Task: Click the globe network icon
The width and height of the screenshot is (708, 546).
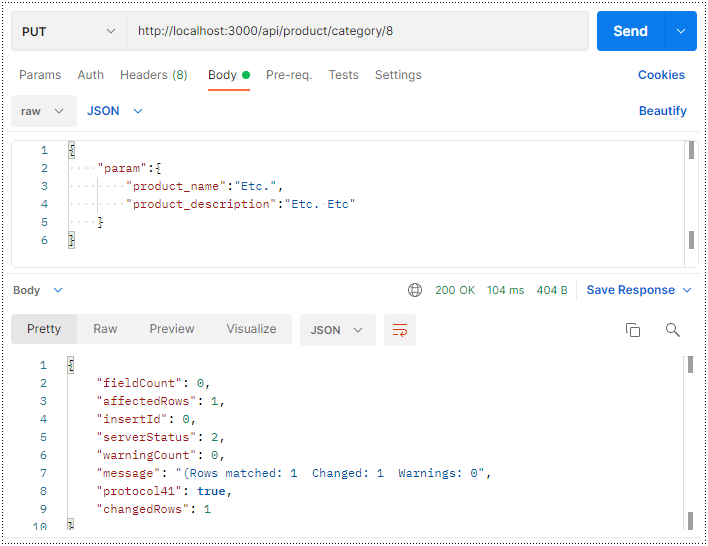Action: coord(415,290)
